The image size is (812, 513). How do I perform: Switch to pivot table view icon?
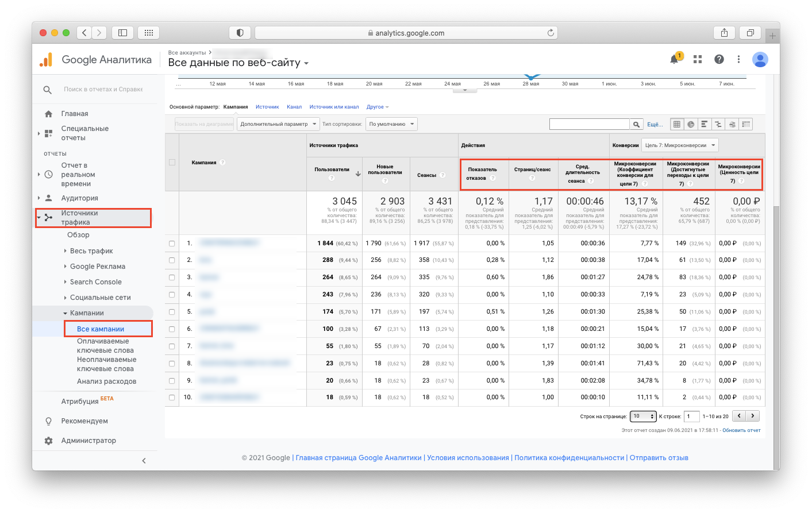point(746,124)
